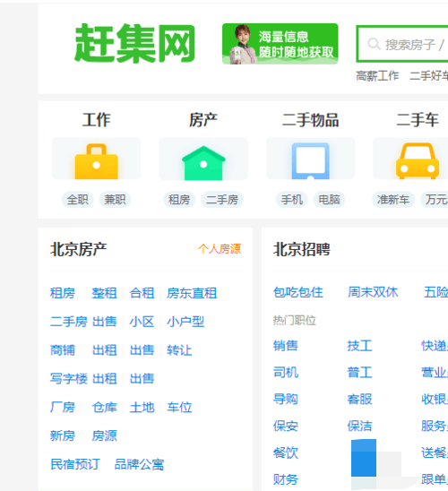Click the 赶集网 green logo
The height and width of the screenshot is (491, 448).
pyautogui.click(x=134, y=43)
